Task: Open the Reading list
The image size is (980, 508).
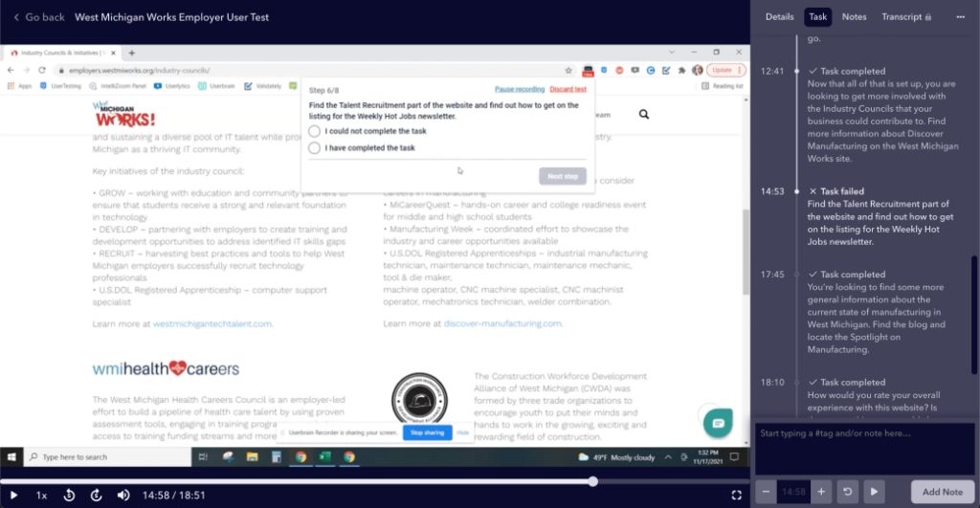Action: click(722, 85)
